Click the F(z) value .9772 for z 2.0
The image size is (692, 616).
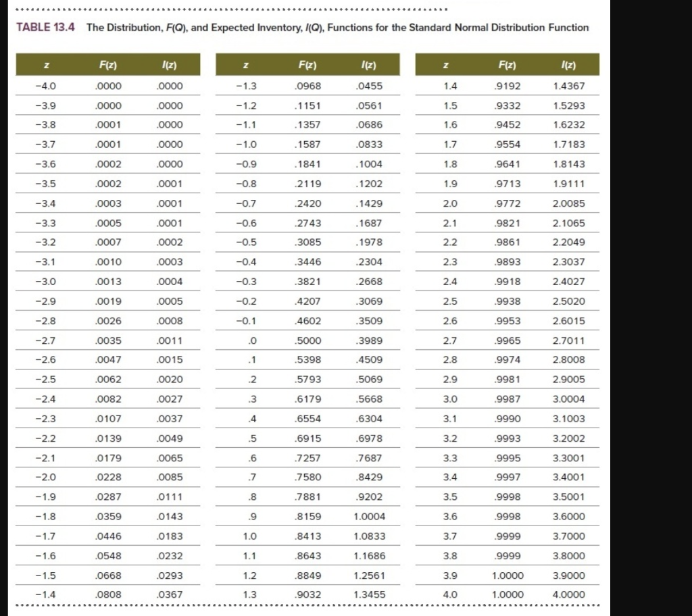tap(508, 203)
